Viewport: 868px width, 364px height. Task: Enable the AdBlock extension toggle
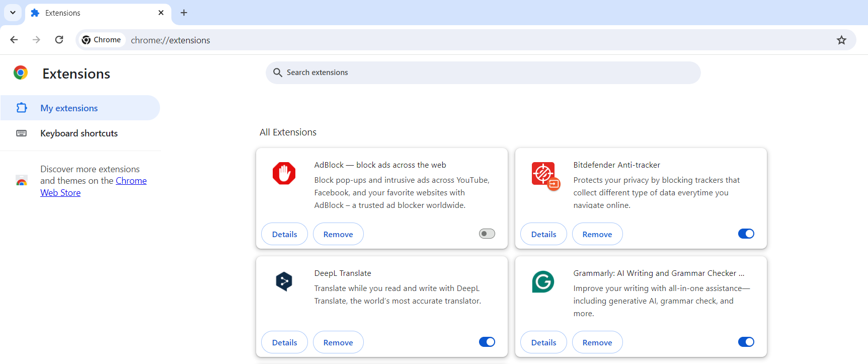(487, 234)
